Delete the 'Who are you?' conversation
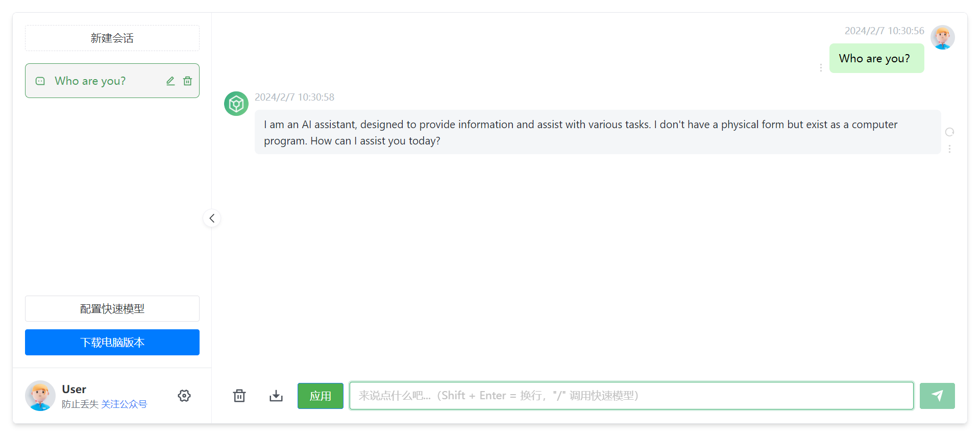980x436 pixels. pos(188,81)
